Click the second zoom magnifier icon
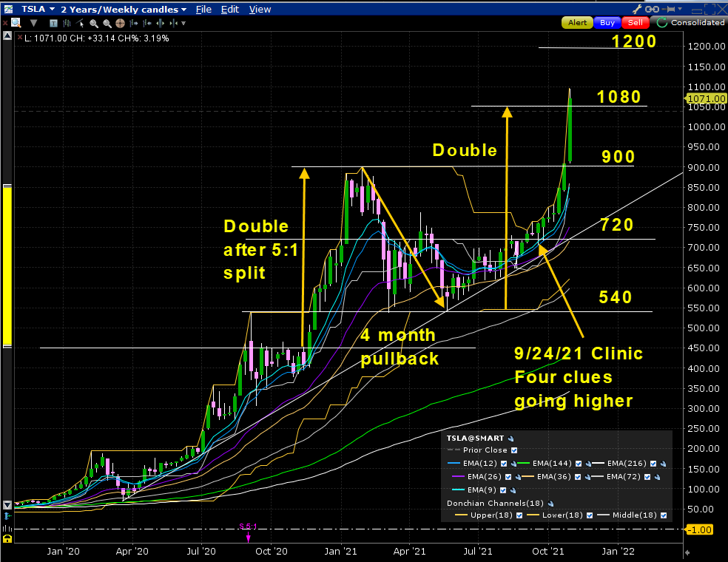This screenshot has width=728, height=562. (107, 23)
